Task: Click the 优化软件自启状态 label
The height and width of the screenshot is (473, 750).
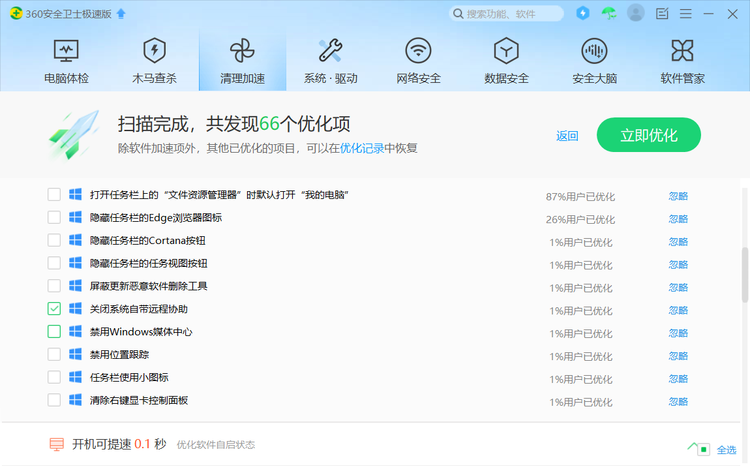Action: point(216,445)
